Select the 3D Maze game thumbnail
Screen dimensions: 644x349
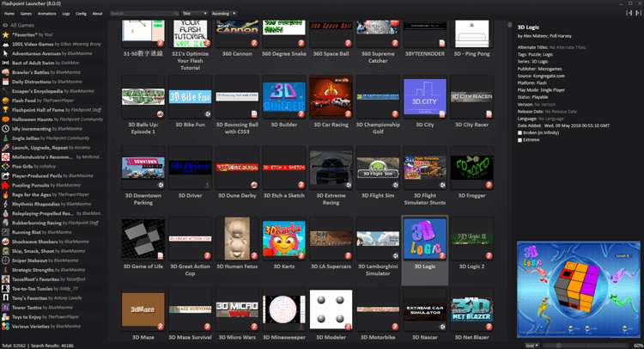(143, 310)
